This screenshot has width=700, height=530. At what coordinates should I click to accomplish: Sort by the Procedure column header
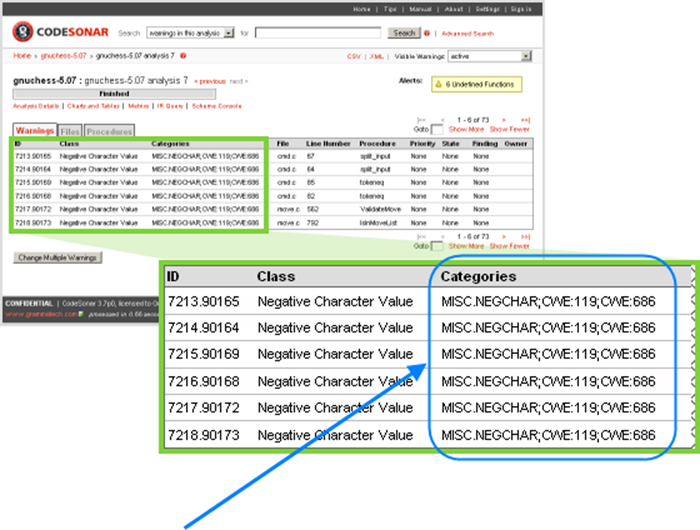pyautogui.click(x=377, y=144)
